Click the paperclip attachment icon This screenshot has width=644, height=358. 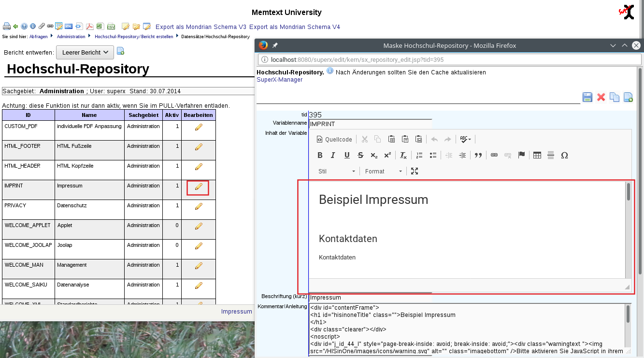(x=42, y=26)
